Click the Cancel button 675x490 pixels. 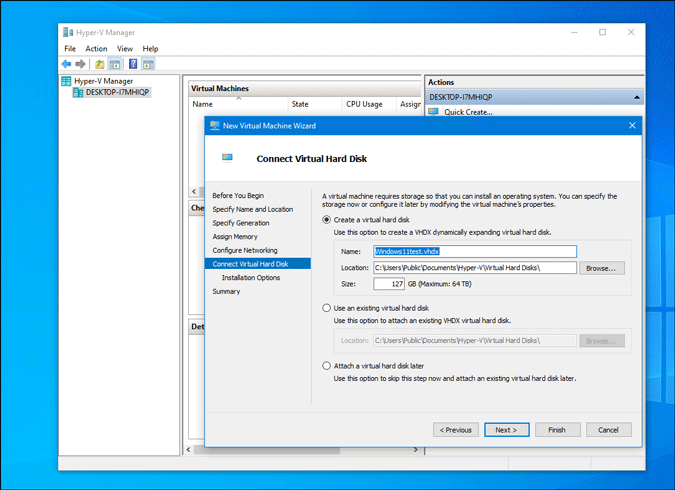click(609, 430)
